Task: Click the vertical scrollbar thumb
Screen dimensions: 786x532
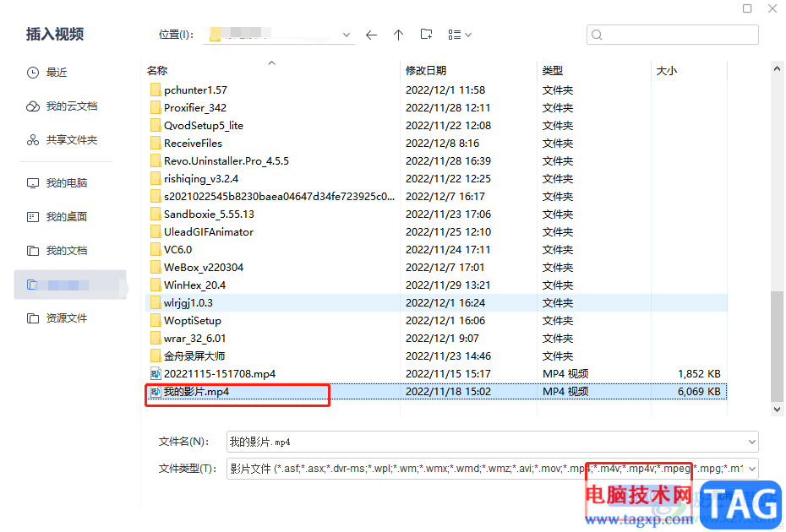Action: (777, 346)
